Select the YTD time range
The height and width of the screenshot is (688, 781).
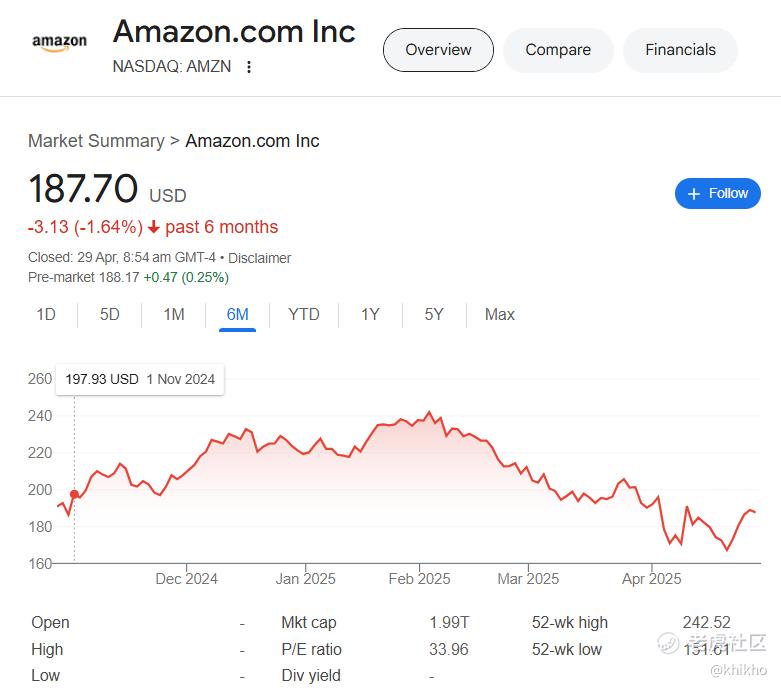click(304, 314)
